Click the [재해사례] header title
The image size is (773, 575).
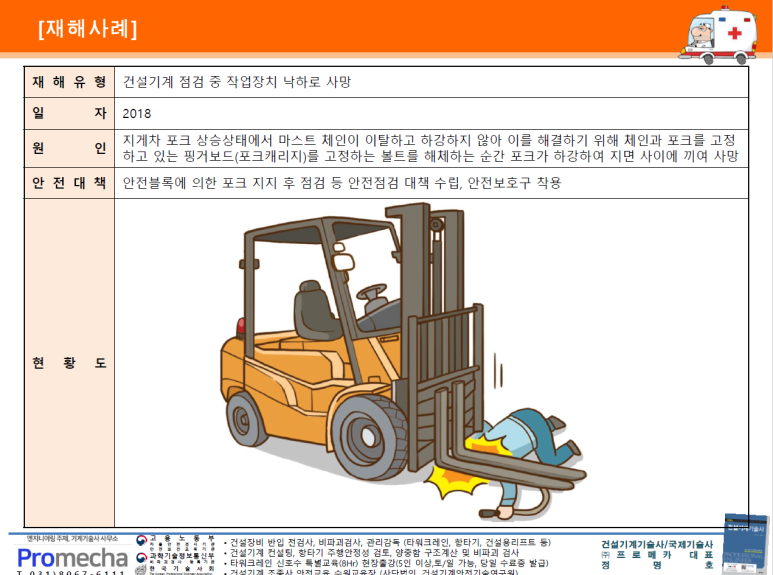[87, 29]
